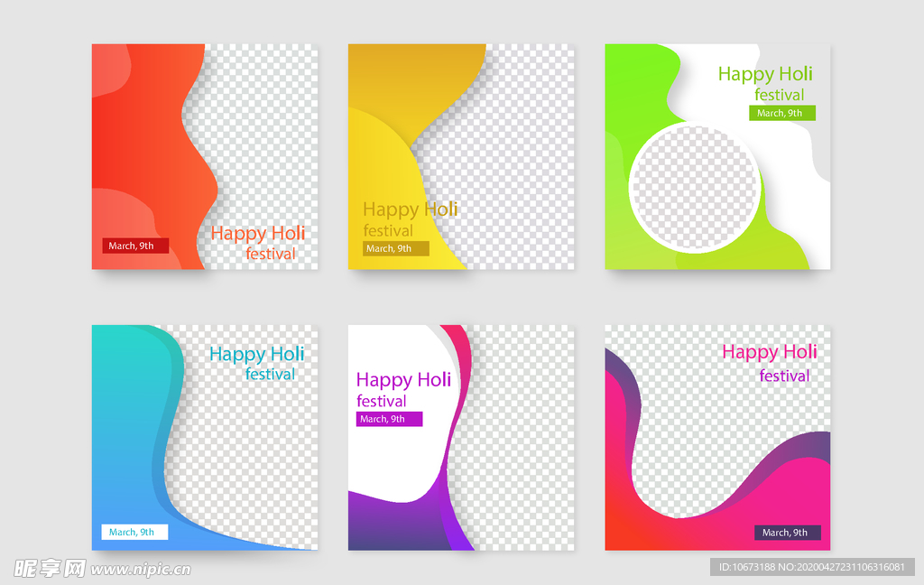This screenshot has width=924, height=585.
Task: Select the white March, 9th badge on blue template
Action: (x=134, y=533)
